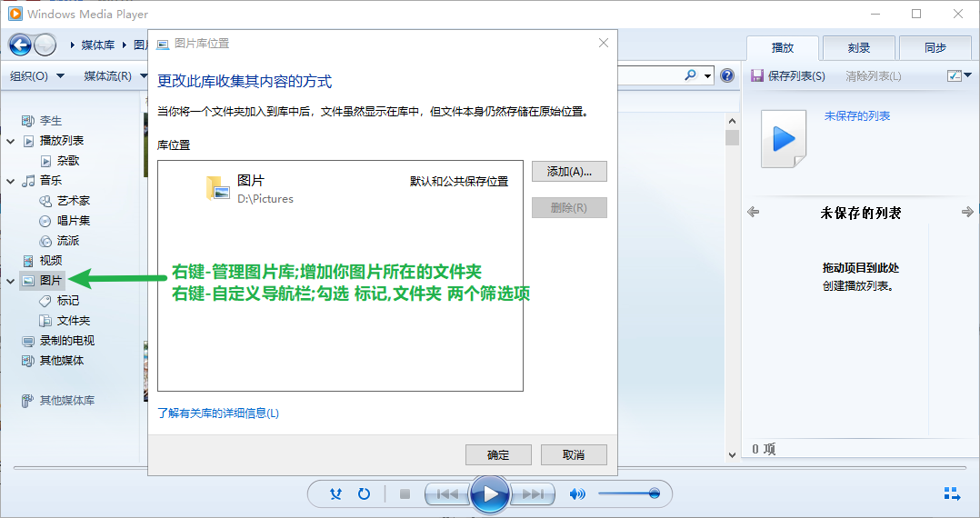The width and height of the screenshot is (980, 518).
Task: Click the Stop playback button
Action: tap(405, 493)
